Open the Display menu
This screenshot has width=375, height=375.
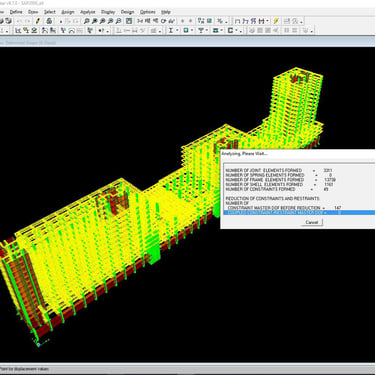point(108,12)
